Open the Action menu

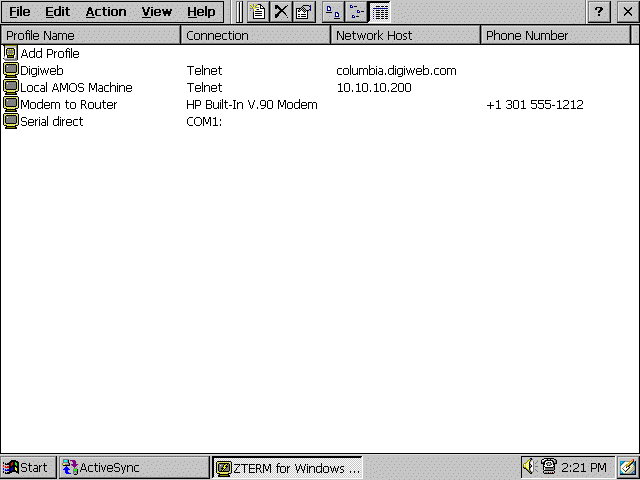point(106,12)
